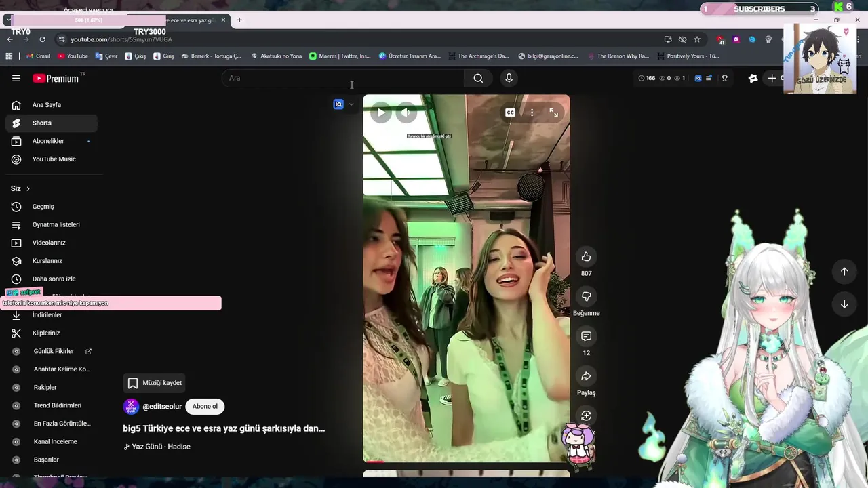
Task: Open Daha sonra izle
Action: pos(52,279)
